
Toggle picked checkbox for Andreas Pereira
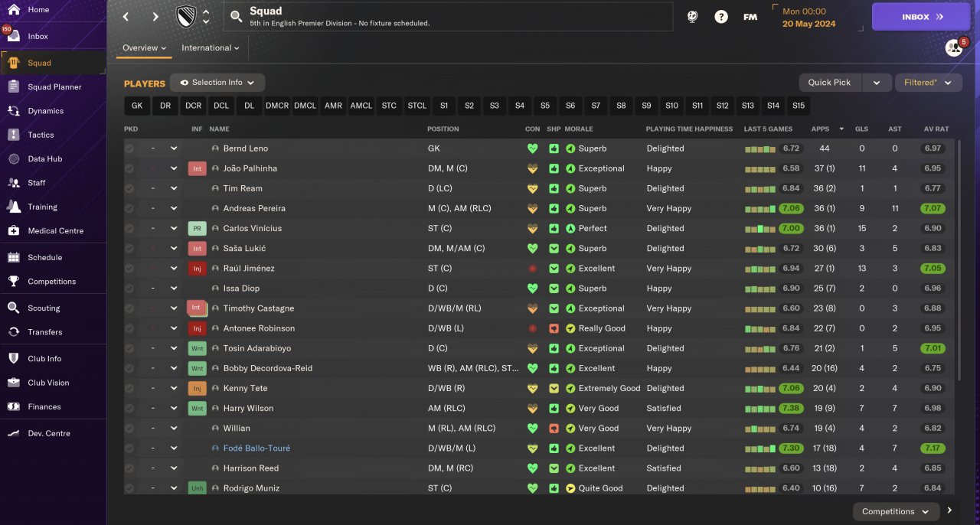click(x=129, y=208)
